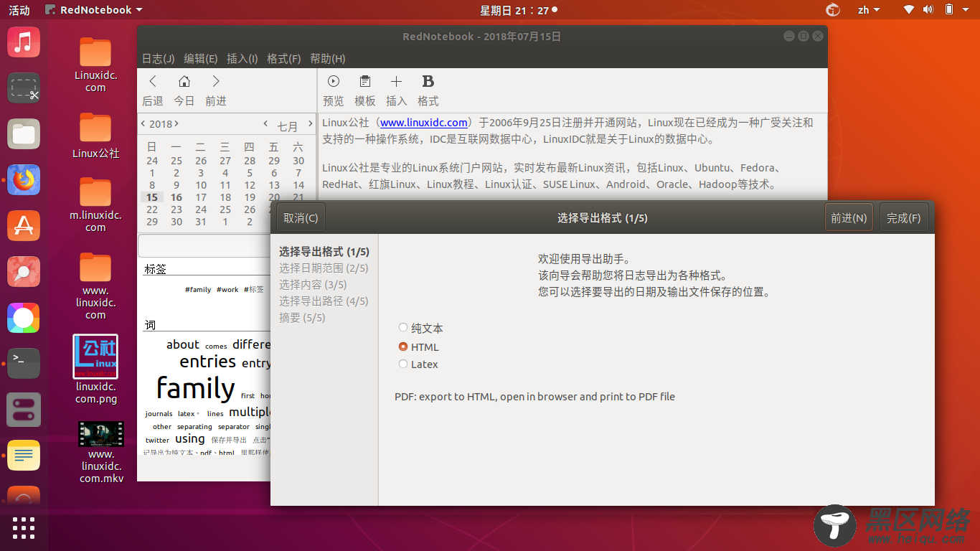Screen dimensions: 980x551
Task: Open the yellow notes app in dock
Action: (x=24, y=455)
